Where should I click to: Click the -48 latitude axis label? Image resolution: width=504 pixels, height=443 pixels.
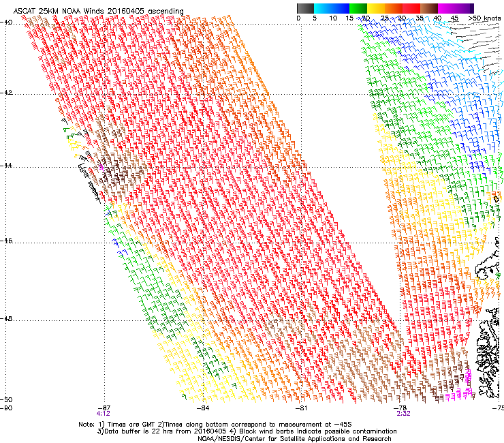pos(6,319)
